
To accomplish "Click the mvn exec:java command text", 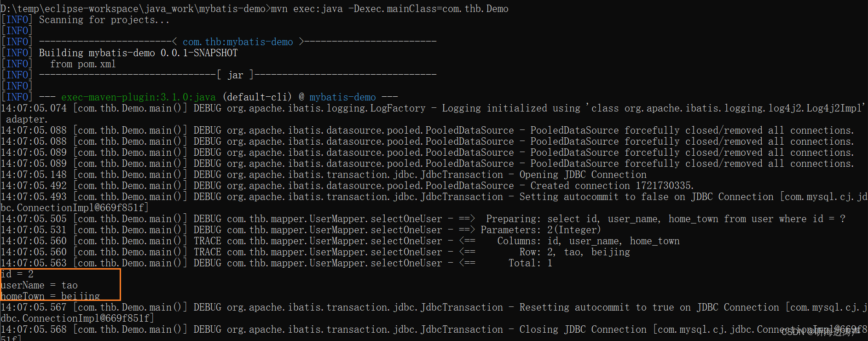I will [389, 9].
